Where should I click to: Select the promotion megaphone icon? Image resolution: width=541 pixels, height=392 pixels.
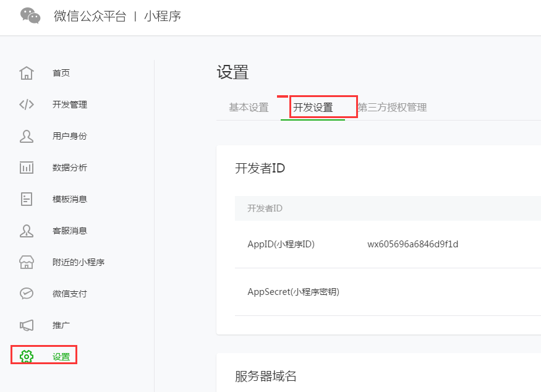27,325
